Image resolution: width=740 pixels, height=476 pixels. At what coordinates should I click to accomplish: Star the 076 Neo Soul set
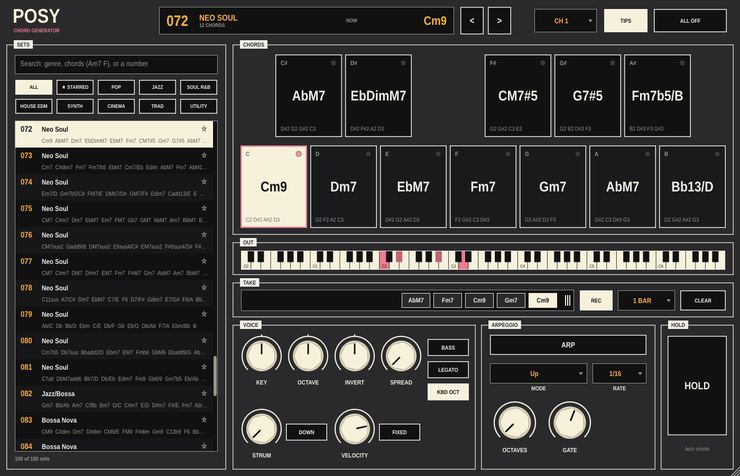pyautogui.click(x=204, y=234)
